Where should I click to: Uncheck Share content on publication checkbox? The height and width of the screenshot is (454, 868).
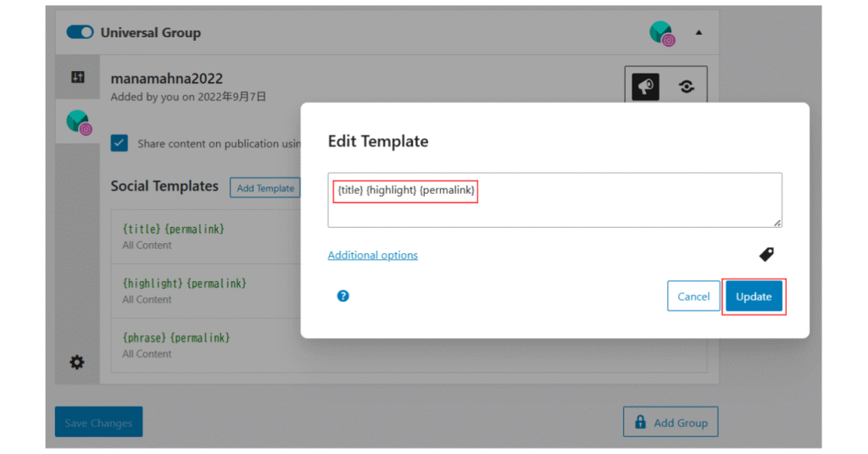[x=120, y=143]
